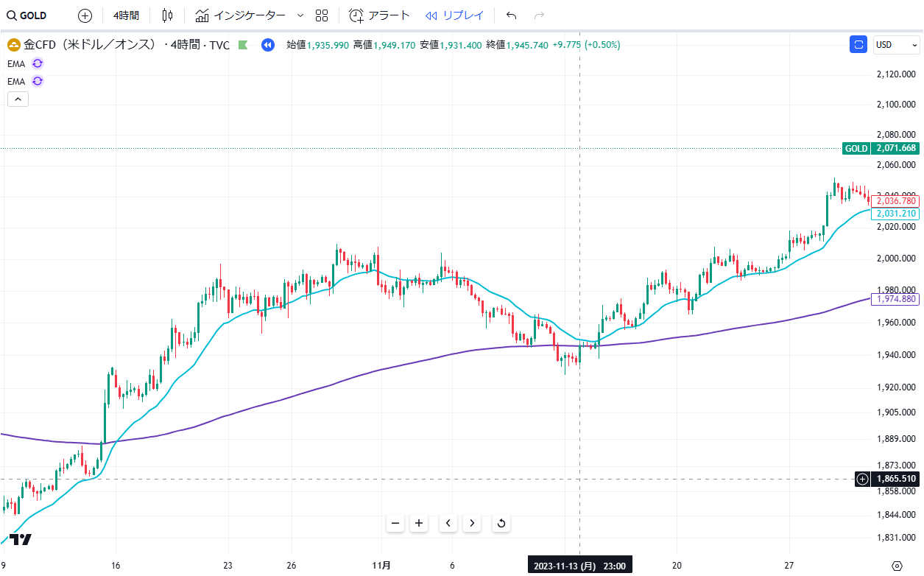This screenshot has height=576, width=924.
Task: Open the indicator templates grid icon
Action: pos(322,15)
